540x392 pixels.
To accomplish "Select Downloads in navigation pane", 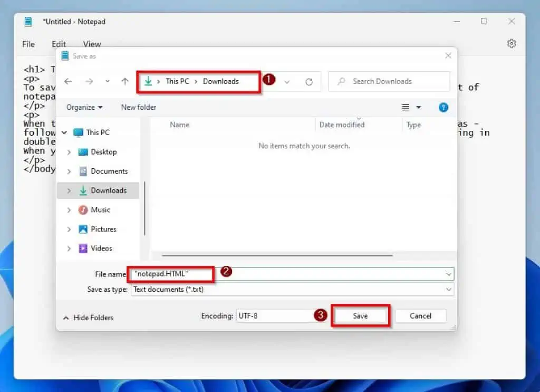I will (109, 190).
